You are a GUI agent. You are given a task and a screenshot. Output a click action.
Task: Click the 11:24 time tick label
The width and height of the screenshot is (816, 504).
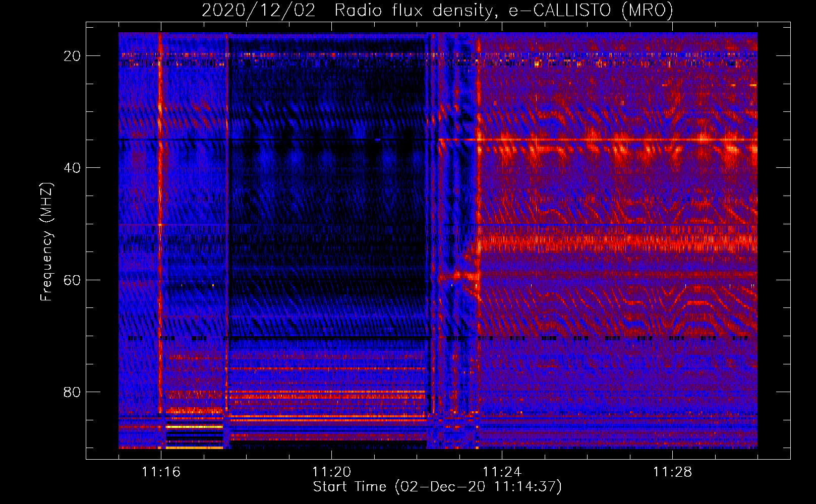pos(502,472)
